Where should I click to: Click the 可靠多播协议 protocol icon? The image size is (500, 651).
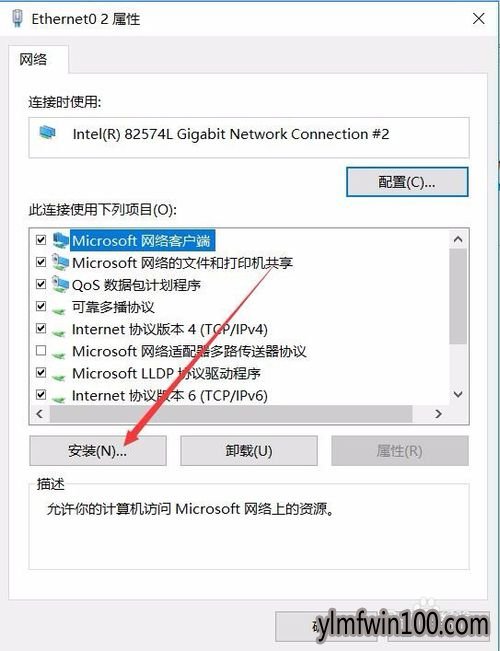point(59,309)
